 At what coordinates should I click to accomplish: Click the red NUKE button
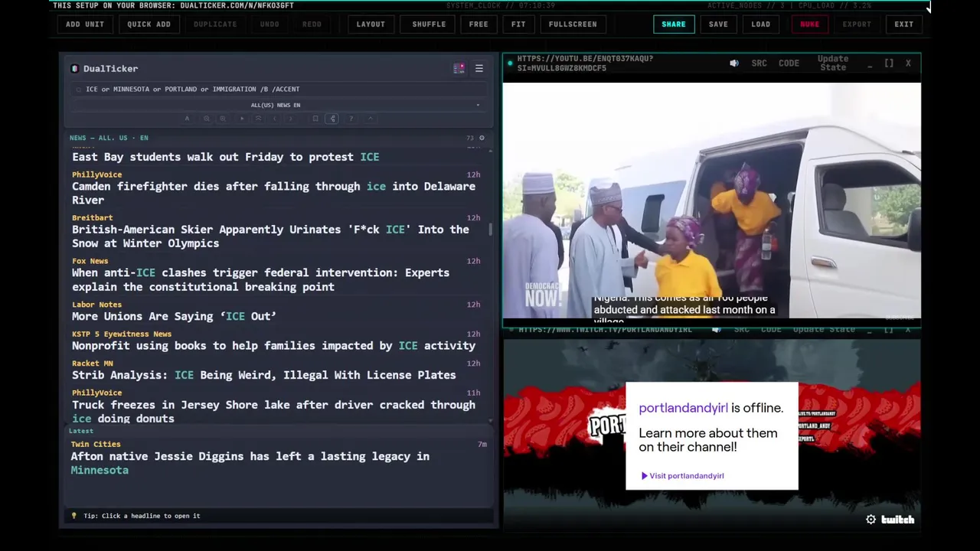(809, 24)
